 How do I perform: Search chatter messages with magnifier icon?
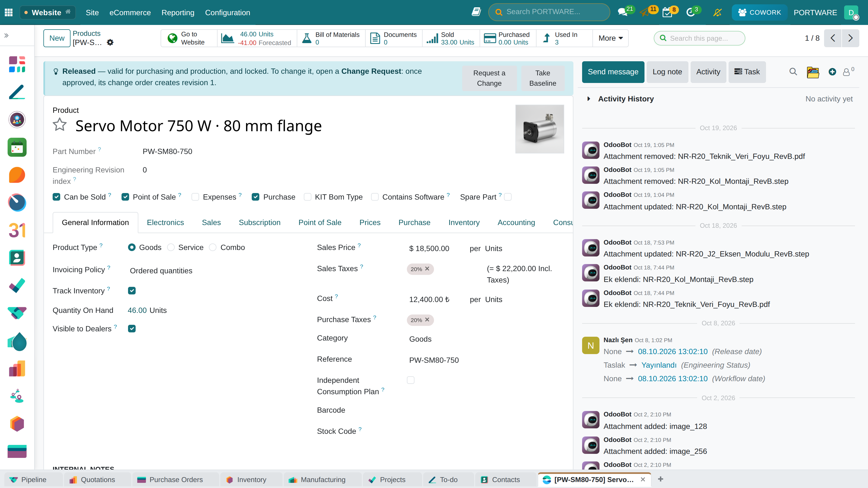(x=793, y=72)
